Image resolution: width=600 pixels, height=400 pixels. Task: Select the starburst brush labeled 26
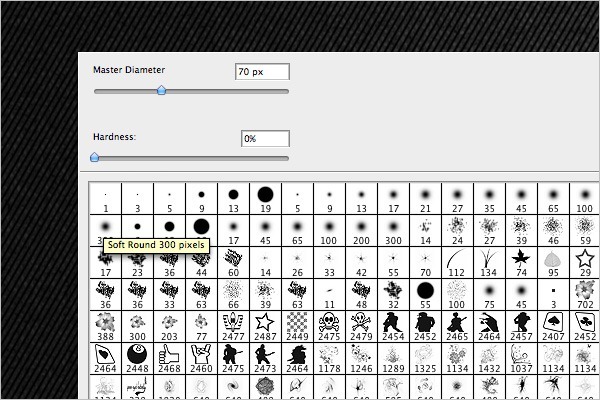coord(297,263)
